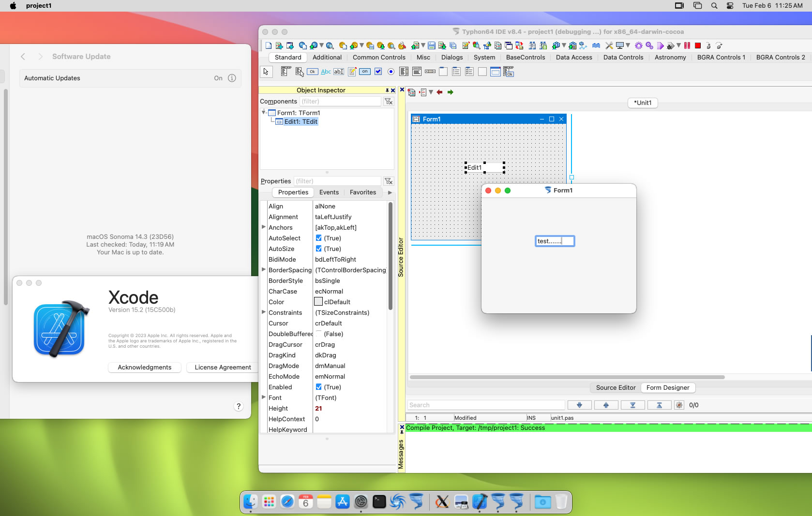Toggle the AutoSize property checkbox
Image resolution: width=812 pixels, height=516 pixels.
[x=318, y=249]
